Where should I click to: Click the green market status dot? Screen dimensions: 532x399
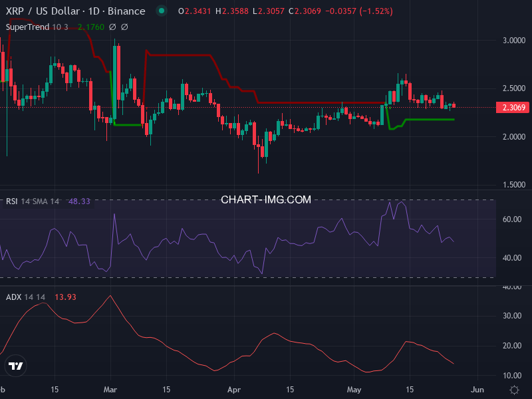tap(162, 11)
